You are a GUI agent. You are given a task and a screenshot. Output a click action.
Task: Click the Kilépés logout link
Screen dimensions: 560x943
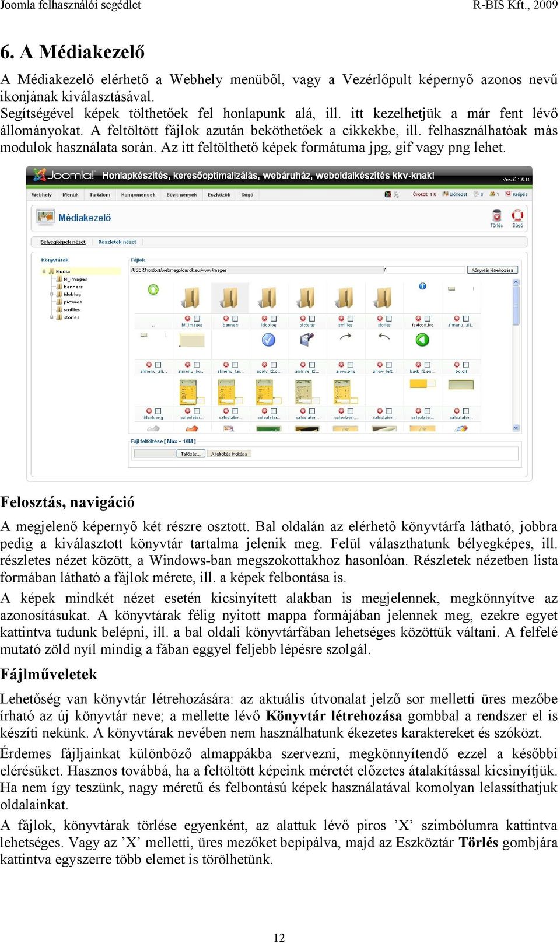click(x=517, y=194)
